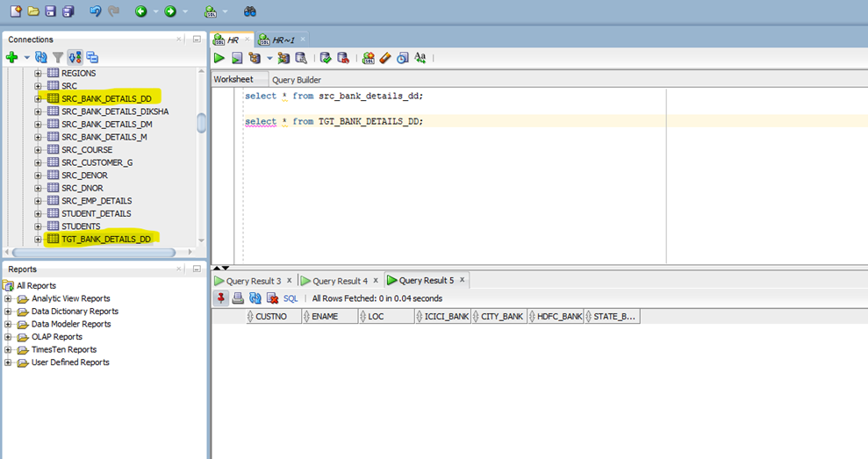Expand the SRC_COURSE table node
This screenshot has height=459, width=868.
pyautogui.click(x=38, y=150)
